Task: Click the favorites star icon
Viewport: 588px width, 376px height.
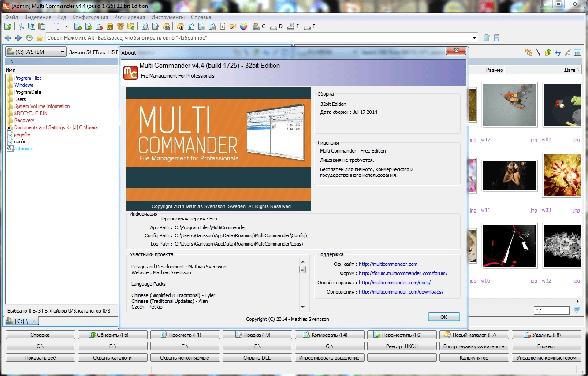Action: click(40, 38)
